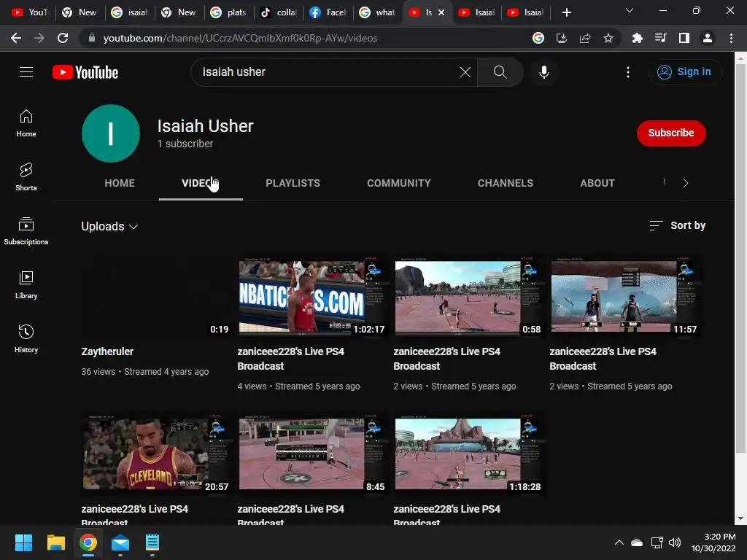Reload the page with the refresh icon
The height and width of the screenshot is (560, 747).
click(63, 38)
